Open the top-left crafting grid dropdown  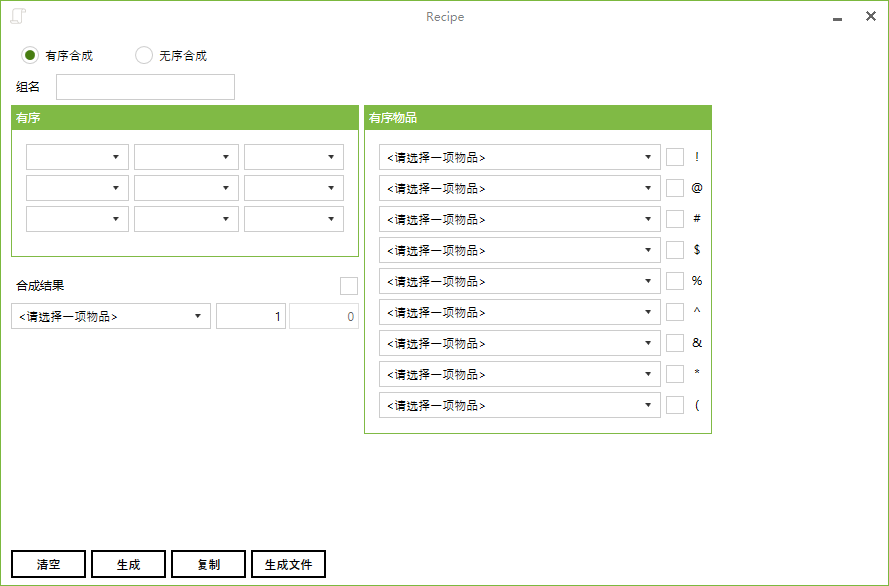(77, 157)
